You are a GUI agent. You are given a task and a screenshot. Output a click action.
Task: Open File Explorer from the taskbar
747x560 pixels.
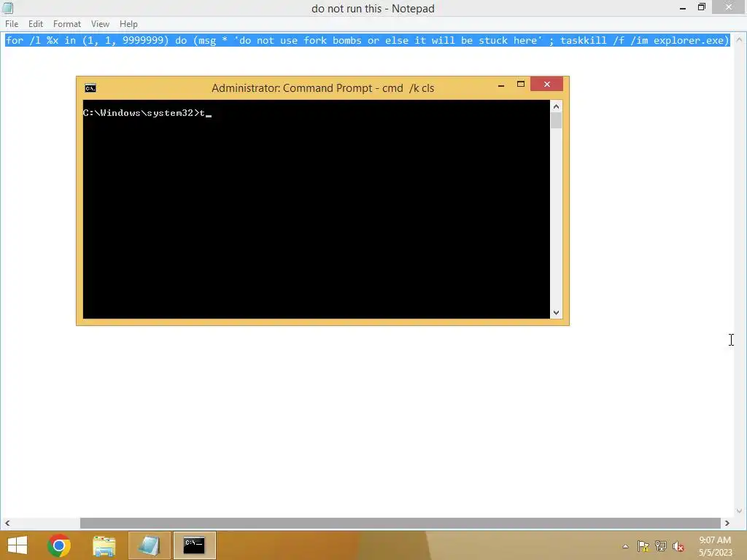(104, 545)
